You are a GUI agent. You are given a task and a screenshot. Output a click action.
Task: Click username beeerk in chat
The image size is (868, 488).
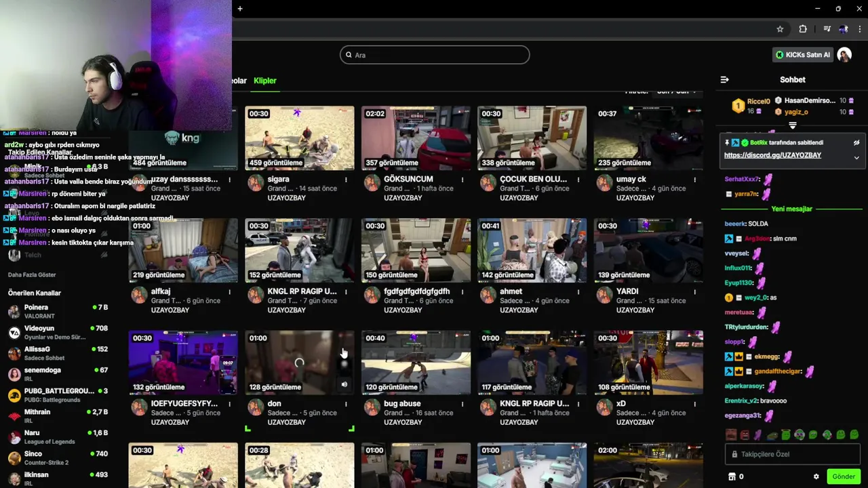(735, 224)
